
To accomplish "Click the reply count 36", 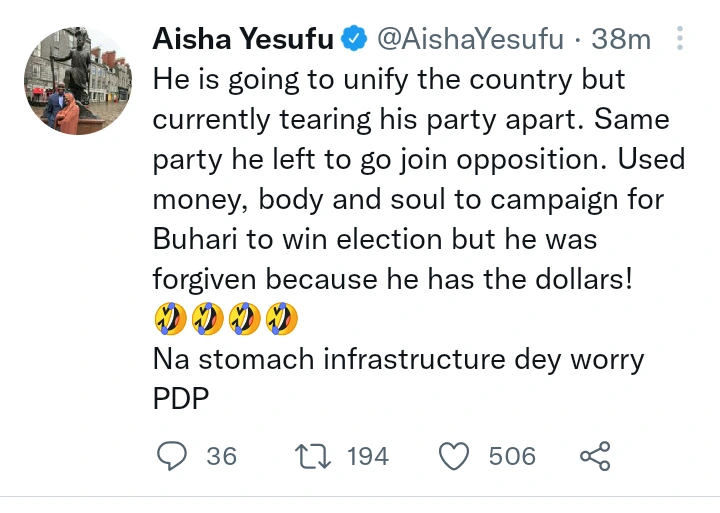I will click(x=221, y=456).
